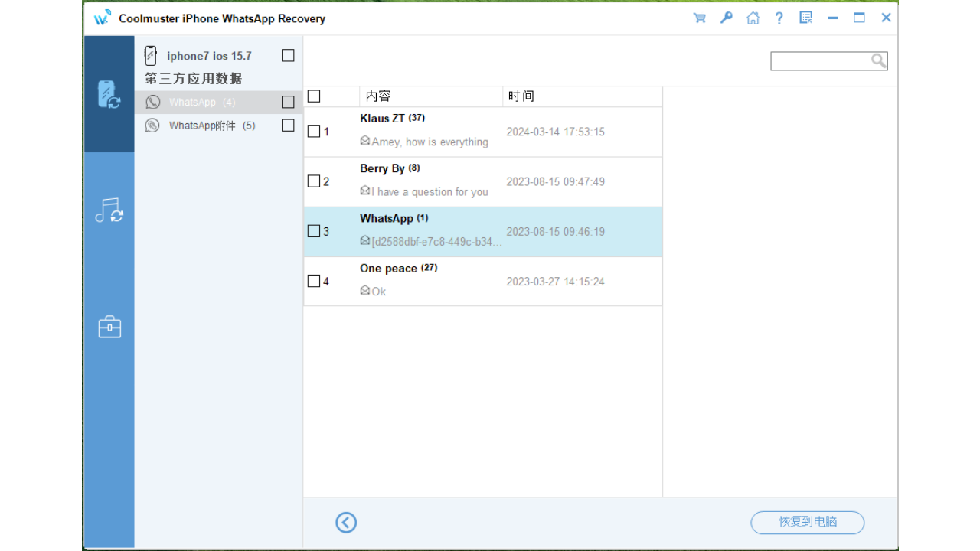Check the Klaus ZT conversation checkbox

(314, 131)
